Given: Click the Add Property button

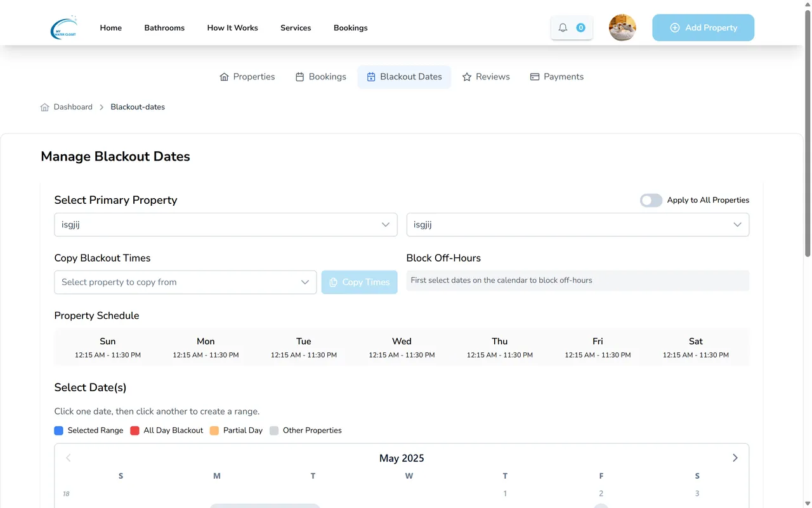Looking at the screenshot, I should [703, 28].
